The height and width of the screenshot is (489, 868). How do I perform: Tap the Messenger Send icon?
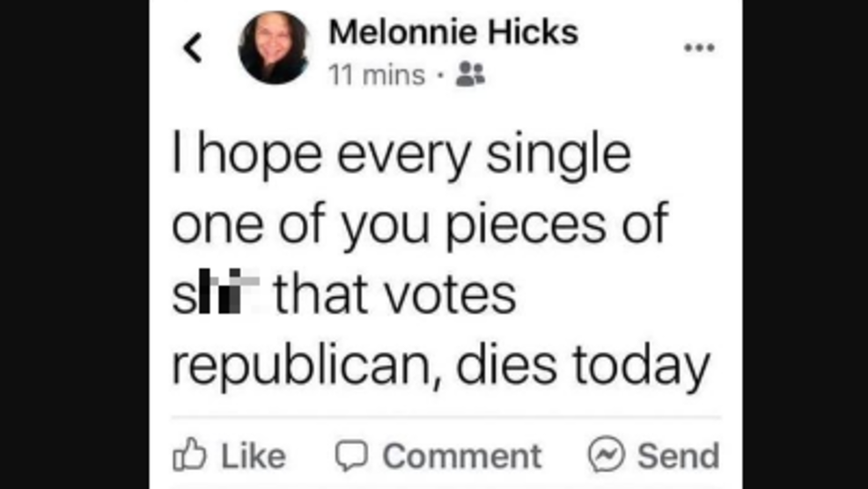(x=607, y=456)
